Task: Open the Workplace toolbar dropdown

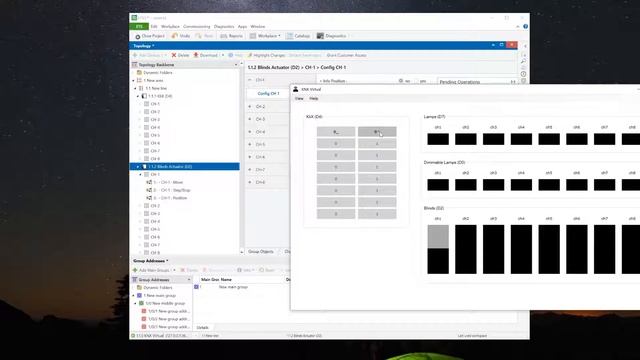Action: [265, 36]
